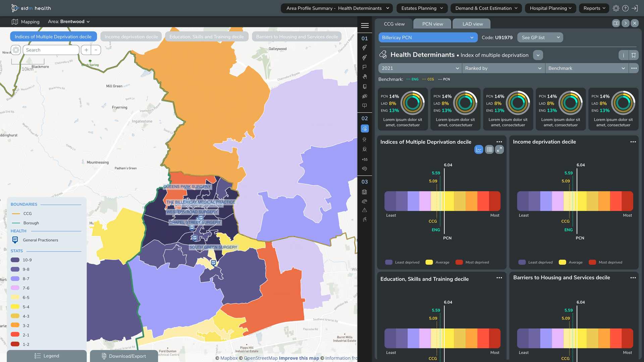
Task: Switch to table view icon
Action: point(489,149)
